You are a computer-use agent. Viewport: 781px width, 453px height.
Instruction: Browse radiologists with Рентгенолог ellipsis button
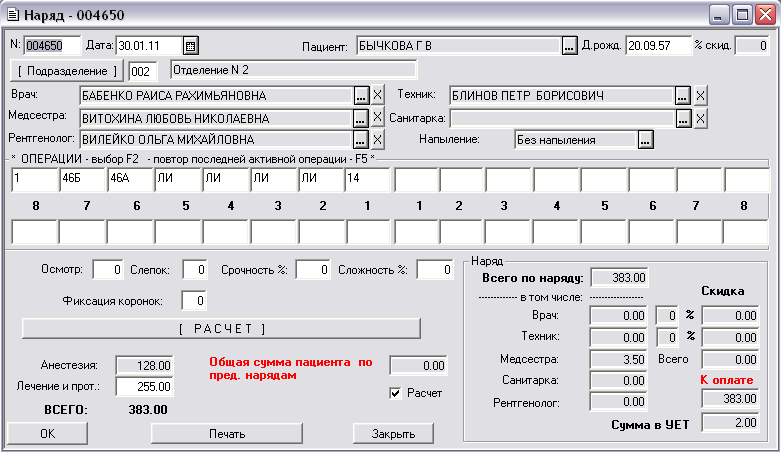(361, 140)
